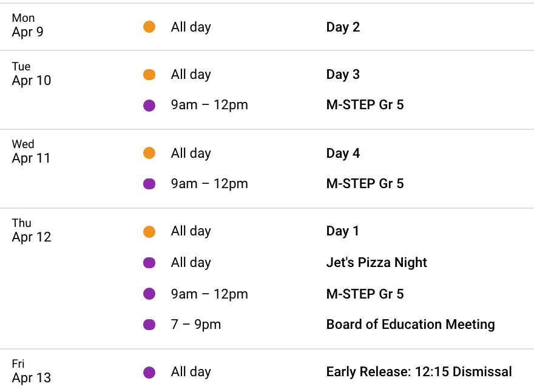Screen dimensions: 534x392
Task: Open Jet's Pizza Night event
Action: [376, 262]
